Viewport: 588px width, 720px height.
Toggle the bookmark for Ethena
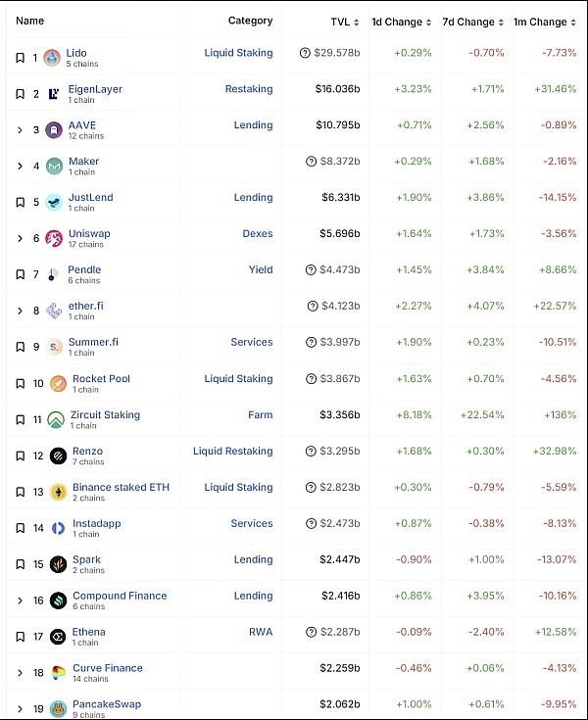coord(20,637)
